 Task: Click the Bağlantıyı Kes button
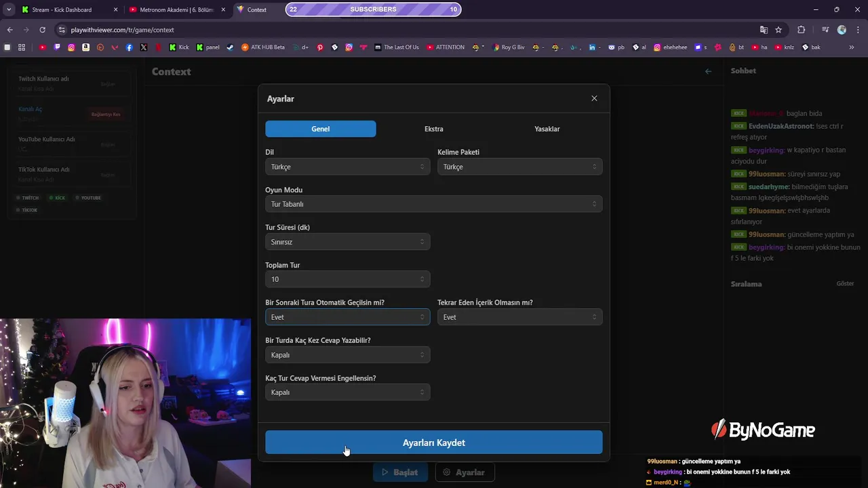click(106, 115)
